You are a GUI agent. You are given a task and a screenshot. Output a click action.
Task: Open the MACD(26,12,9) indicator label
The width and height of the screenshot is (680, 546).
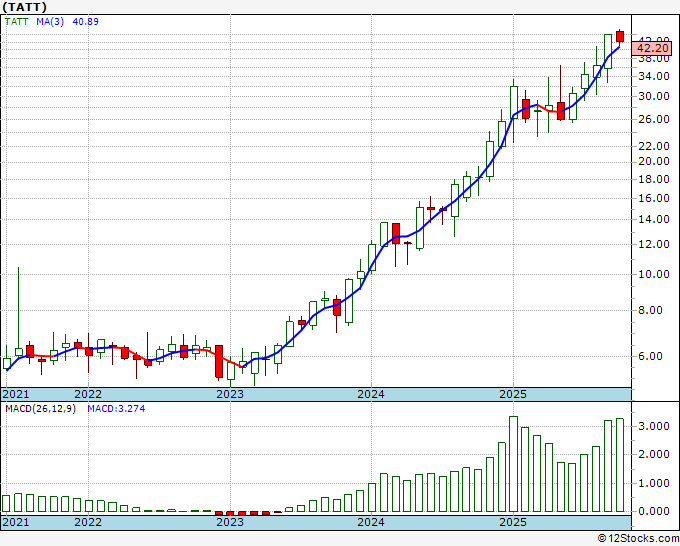(36, 409)
